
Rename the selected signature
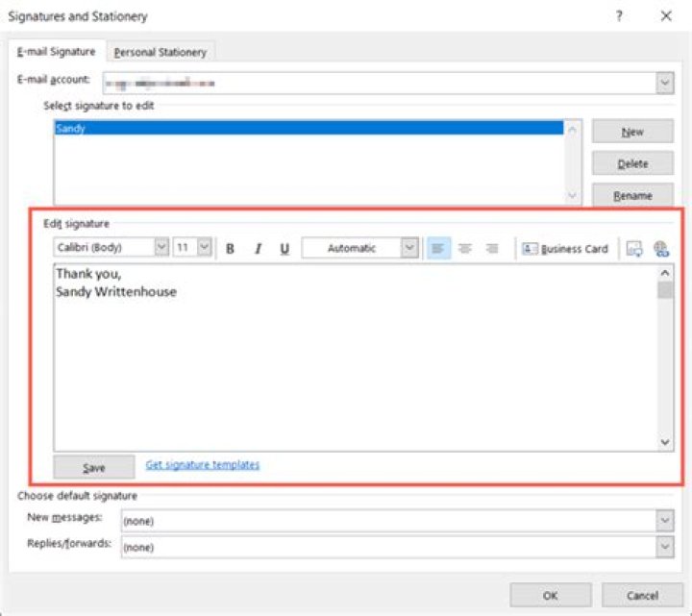pos(632,195)
